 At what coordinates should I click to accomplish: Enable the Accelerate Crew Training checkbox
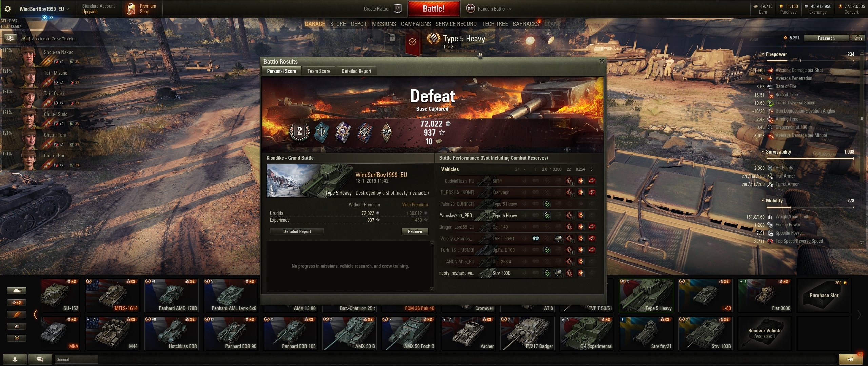[28, 39]
